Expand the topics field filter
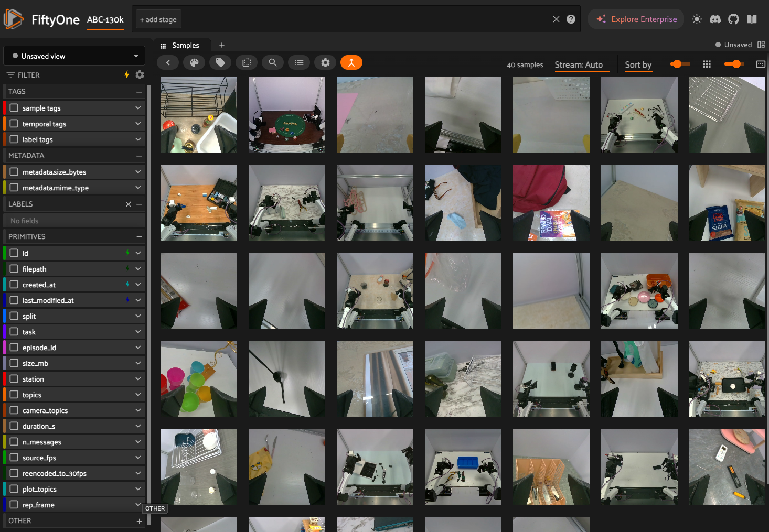The image size is (769, 532). [138, 395]
